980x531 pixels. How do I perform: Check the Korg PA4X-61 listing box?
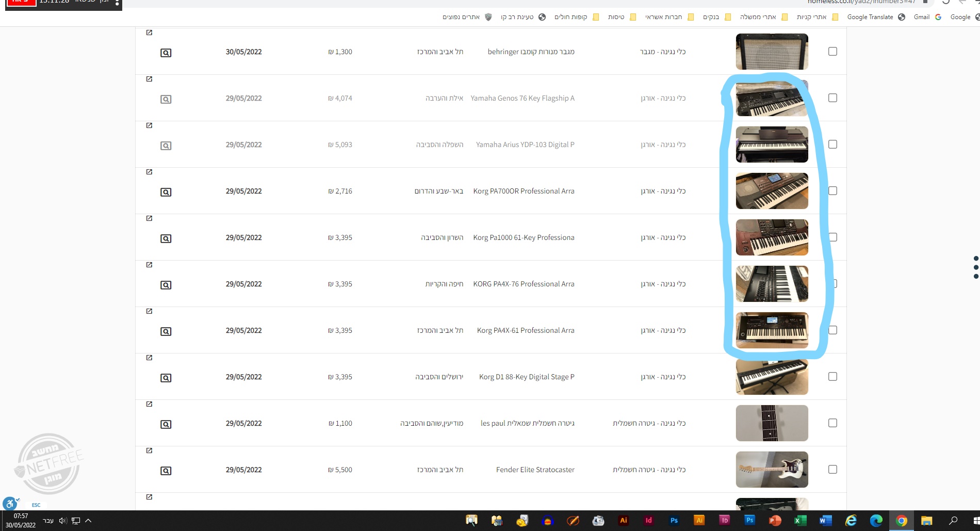click(832, 330)
